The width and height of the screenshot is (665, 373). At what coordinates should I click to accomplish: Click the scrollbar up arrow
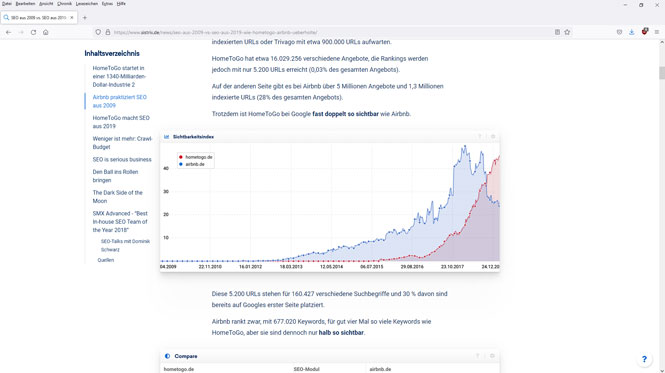662,42
